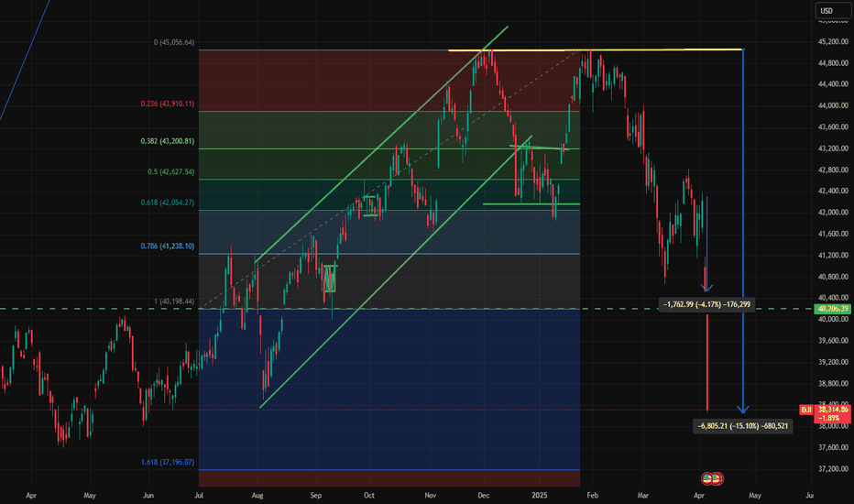This screenshot has width=854, height=504.
Task: Select the -1,762.99 (-4.17%) measurement label
Action: pyautogui.click(x=706, y=304)
